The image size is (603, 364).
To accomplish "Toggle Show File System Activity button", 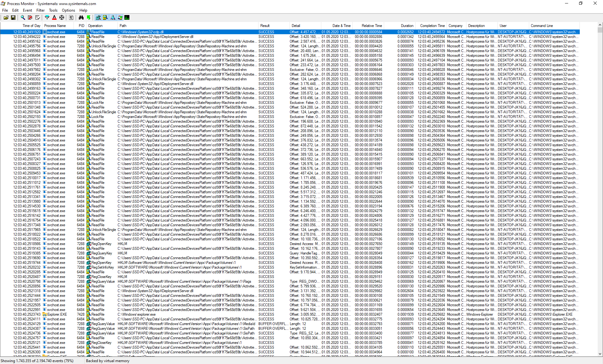I will pos(106,18).
